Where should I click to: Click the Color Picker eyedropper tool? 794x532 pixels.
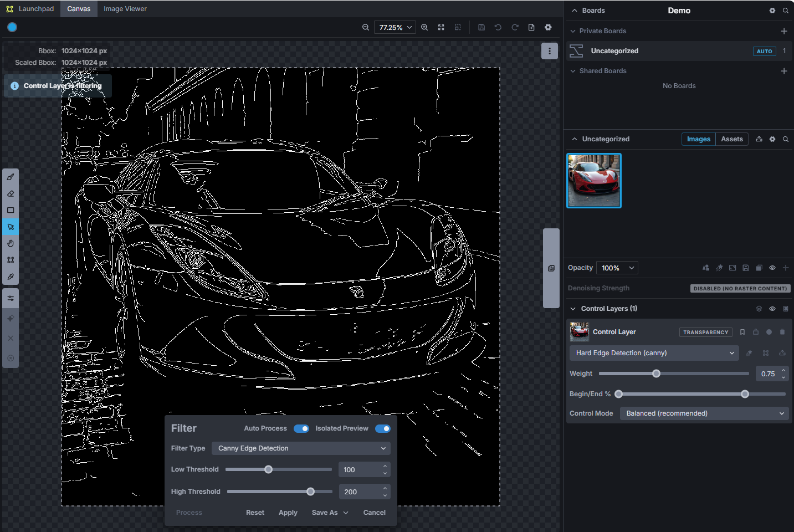[x=11, y=277]
